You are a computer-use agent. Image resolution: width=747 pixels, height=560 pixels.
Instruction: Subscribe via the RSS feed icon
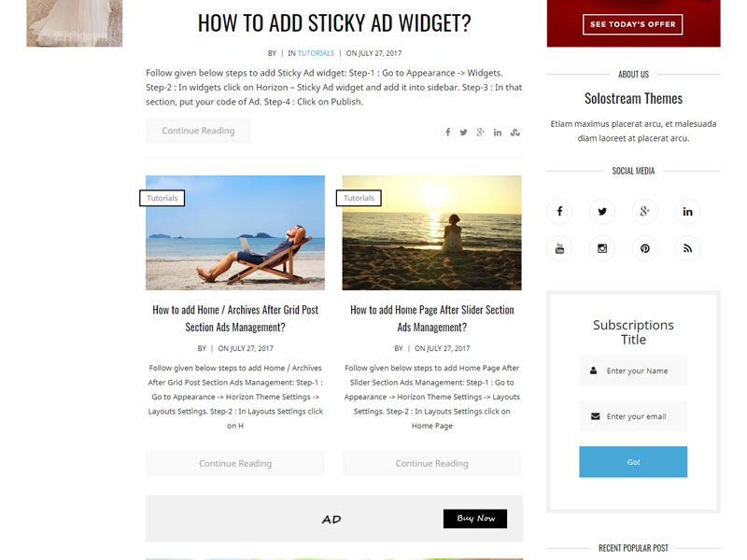coord(687,248)
